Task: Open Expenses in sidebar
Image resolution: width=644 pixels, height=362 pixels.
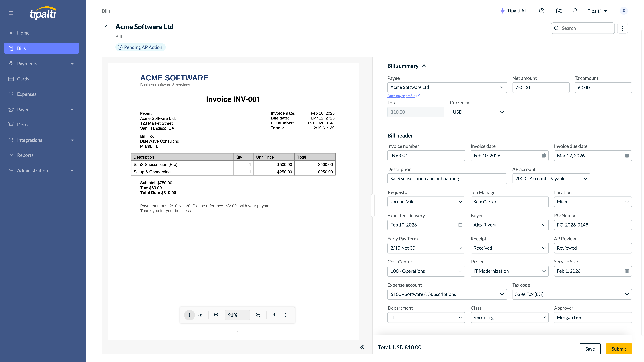Action: [42, 94]
